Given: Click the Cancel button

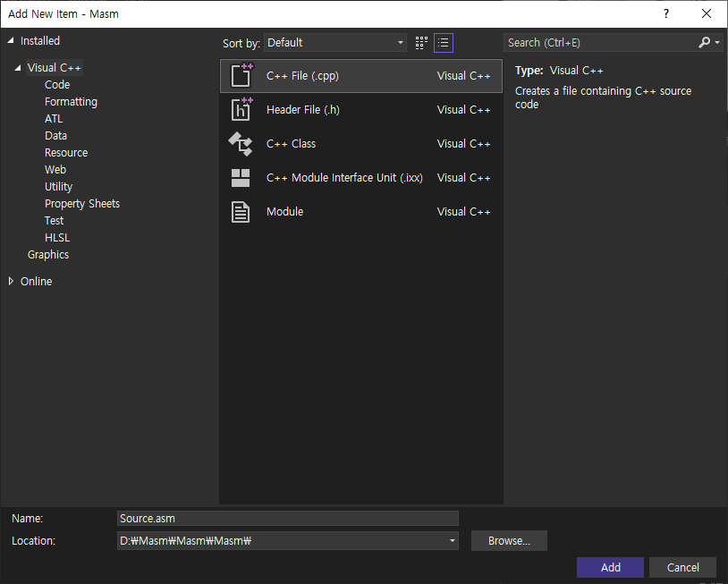Looking at the screenshot, I should click(x=682, y=567).
